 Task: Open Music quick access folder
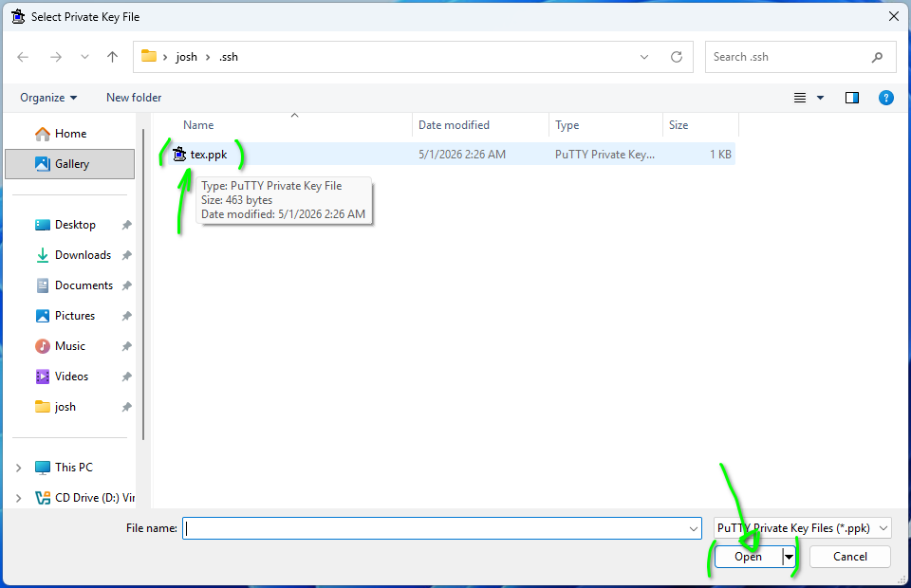tap(69, 346)
